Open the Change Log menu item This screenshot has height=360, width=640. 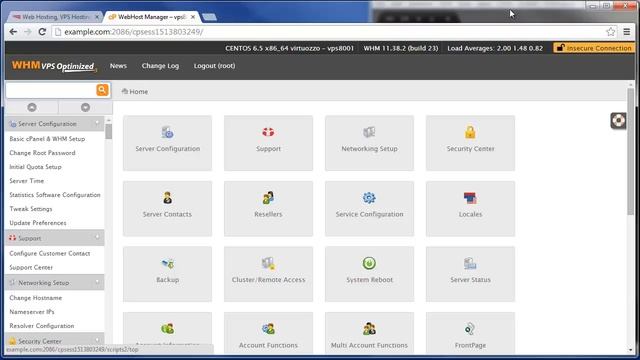coord(160,66)
